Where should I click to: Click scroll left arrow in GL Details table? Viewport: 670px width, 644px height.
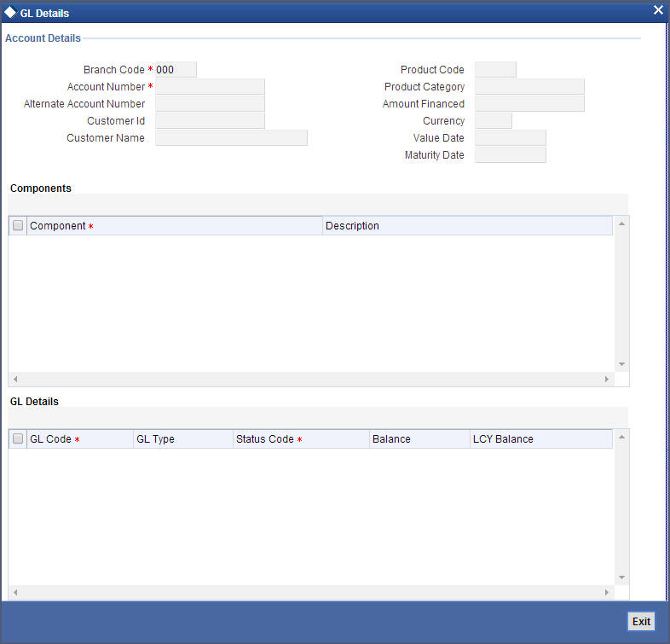15,592
